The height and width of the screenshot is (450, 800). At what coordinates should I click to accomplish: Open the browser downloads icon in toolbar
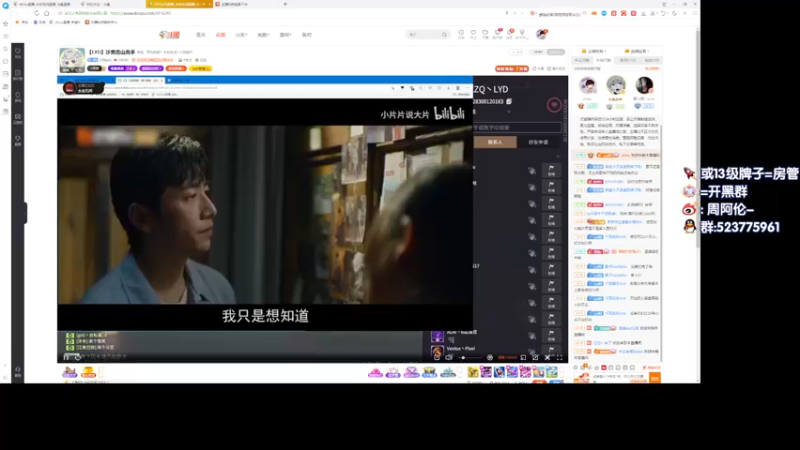point(643,13)
